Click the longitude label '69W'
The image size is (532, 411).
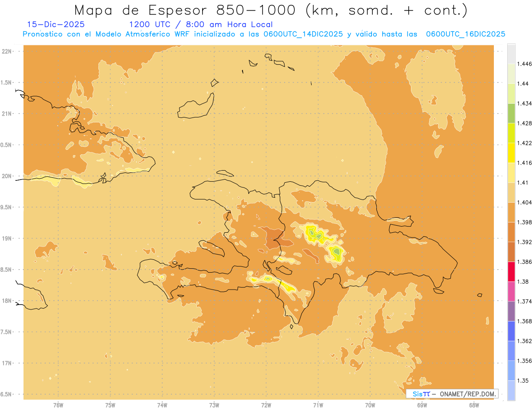click(422, 405)
